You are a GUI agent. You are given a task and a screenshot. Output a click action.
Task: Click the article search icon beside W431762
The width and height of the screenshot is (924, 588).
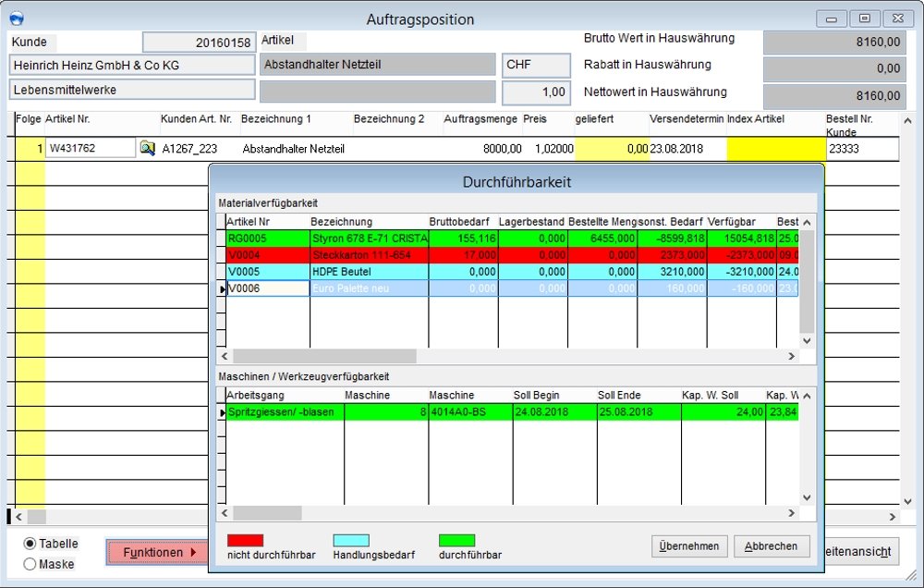tap(147, 148)
